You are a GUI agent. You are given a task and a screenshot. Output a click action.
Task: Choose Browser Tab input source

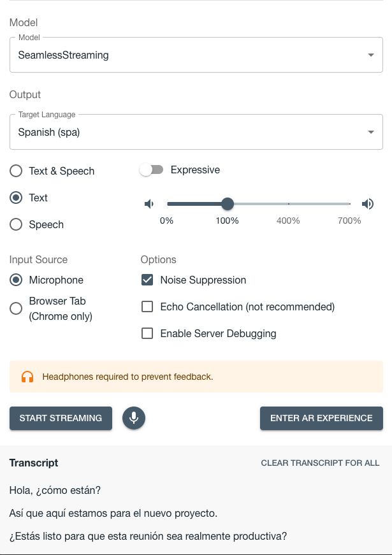[16, 308]
